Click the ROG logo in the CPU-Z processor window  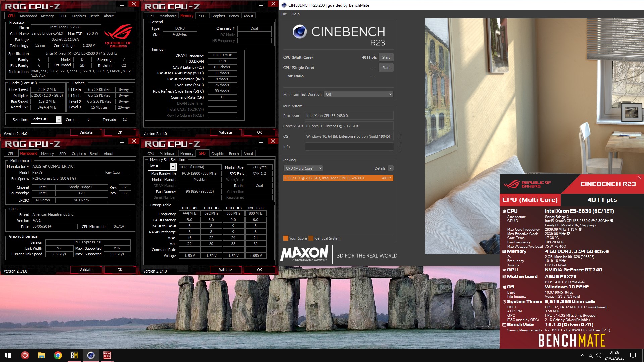tap(118, 36)
